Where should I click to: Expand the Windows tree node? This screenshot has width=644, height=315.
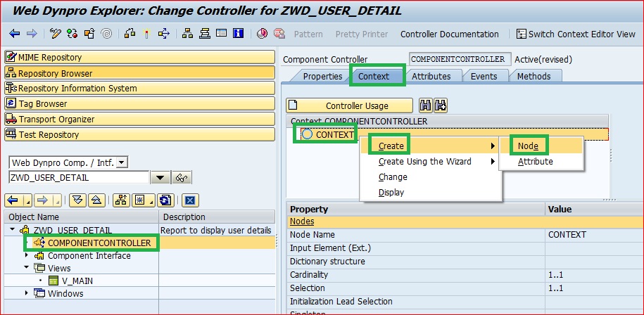(27, 292)
